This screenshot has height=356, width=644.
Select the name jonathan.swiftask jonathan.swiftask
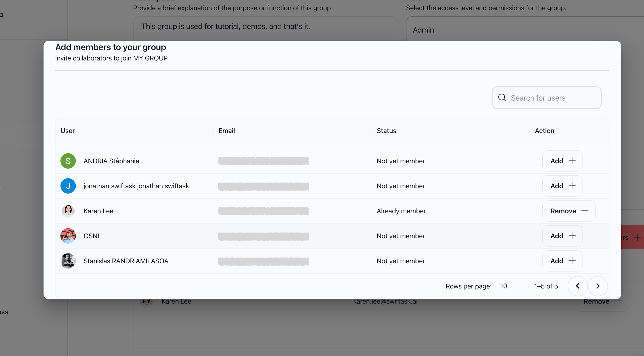(136, 186)
